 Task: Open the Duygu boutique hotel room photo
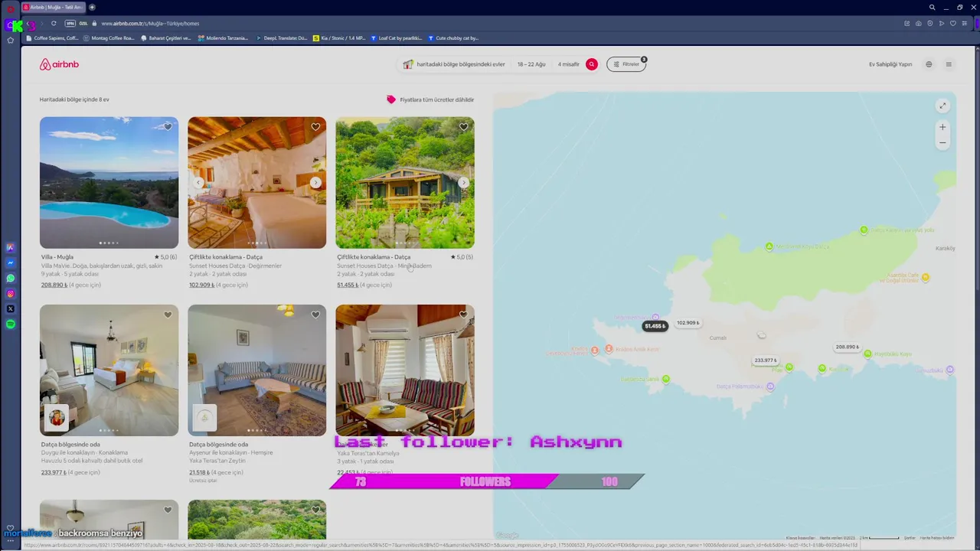tap(109, 370)
